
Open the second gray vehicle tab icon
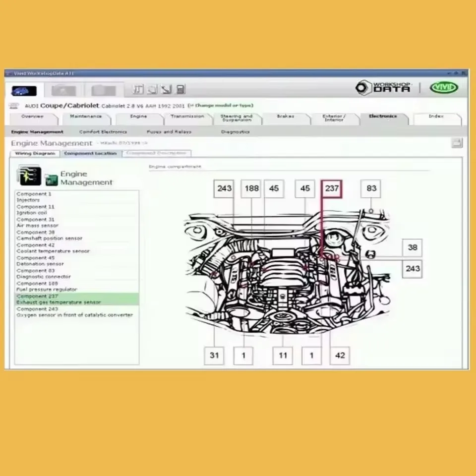(64, 90)
